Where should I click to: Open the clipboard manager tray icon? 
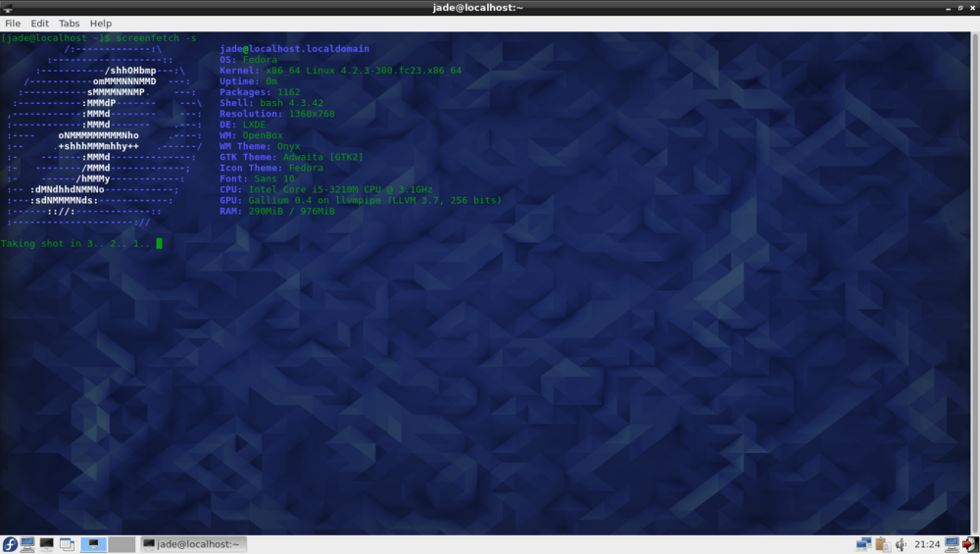pyautogui.click(x=883, y=544)
